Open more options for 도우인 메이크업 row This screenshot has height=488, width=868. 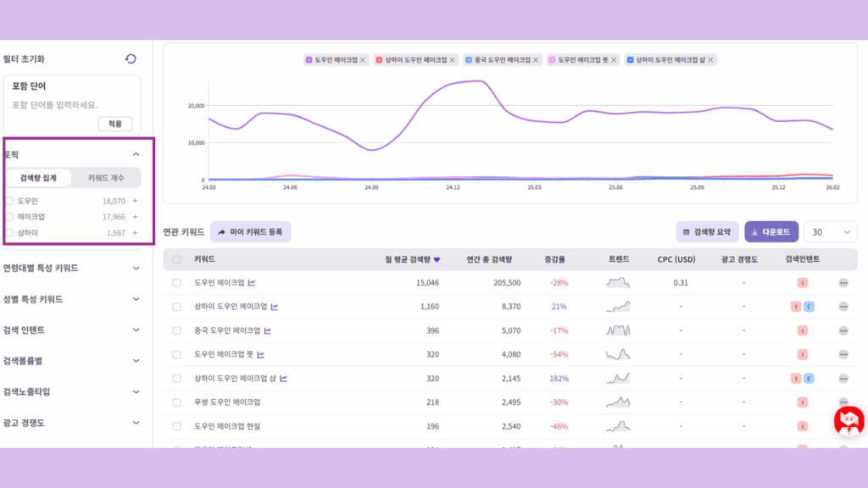click(843, 283)
